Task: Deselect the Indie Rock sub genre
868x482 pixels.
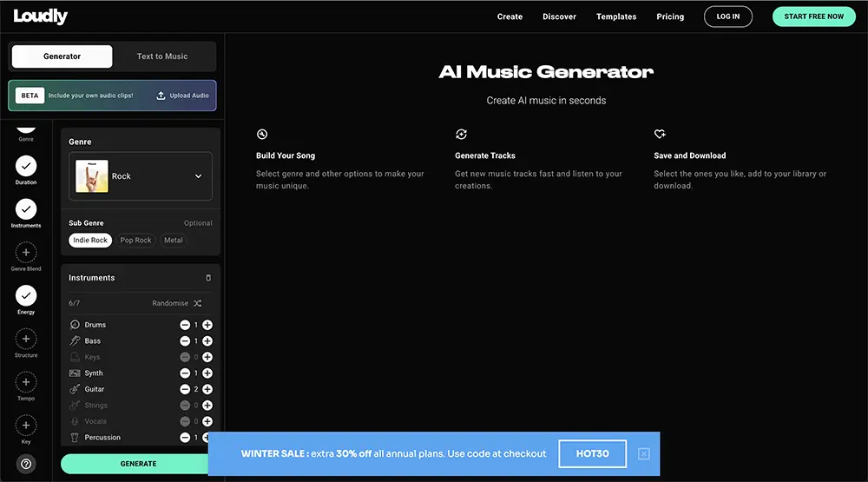Action: 90,241
